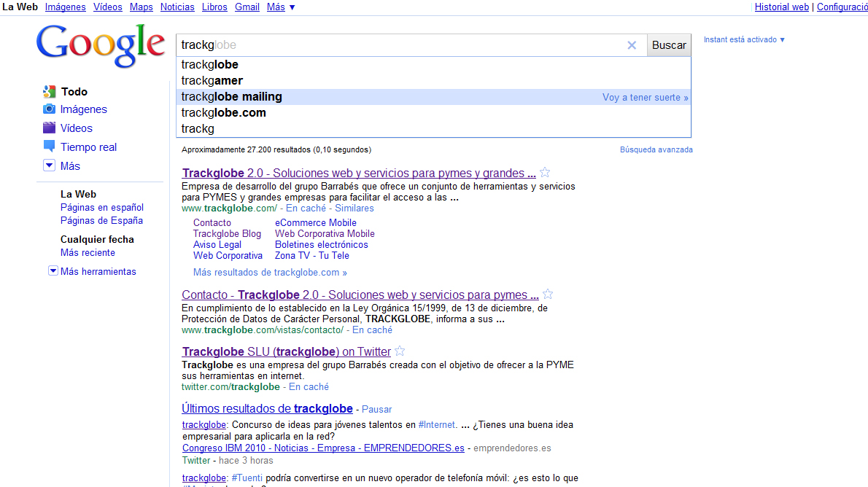
Task: Open Congreso IBM 2010 Noticias link
Action: click(x=323, y=448)
